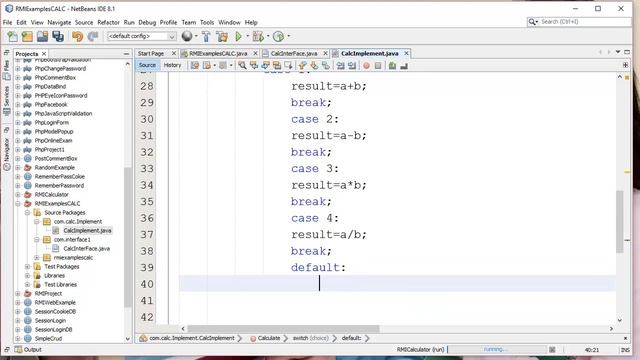Screen dimensions: 640x360
Task: Switch to Source view
Action: (x=147, y=65)
